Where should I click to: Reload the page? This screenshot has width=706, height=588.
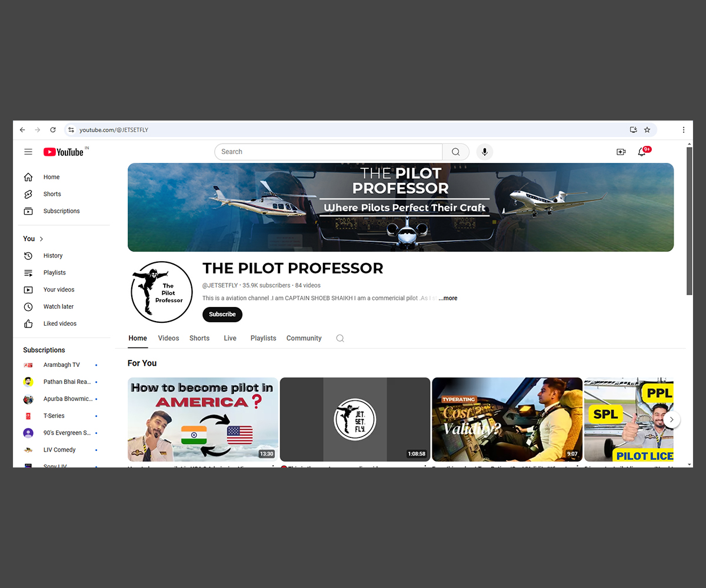pyautogui.click(x=53, y=130)
